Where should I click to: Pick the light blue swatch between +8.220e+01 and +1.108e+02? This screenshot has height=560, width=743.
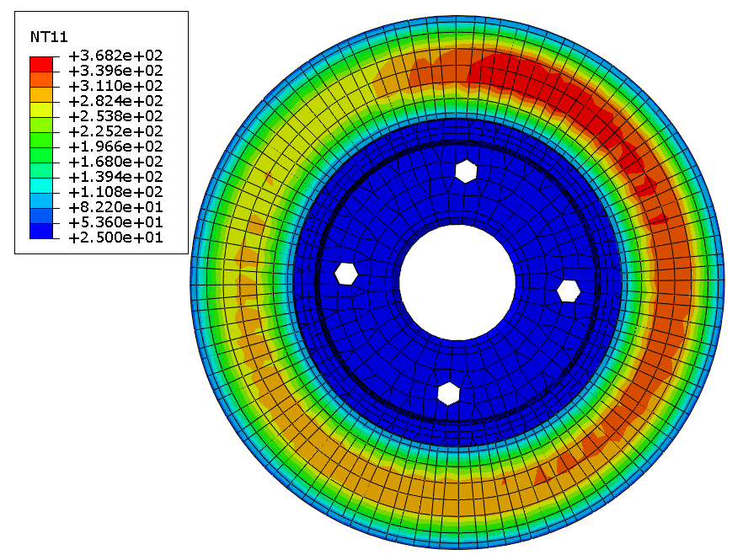[x=41, y=200]
